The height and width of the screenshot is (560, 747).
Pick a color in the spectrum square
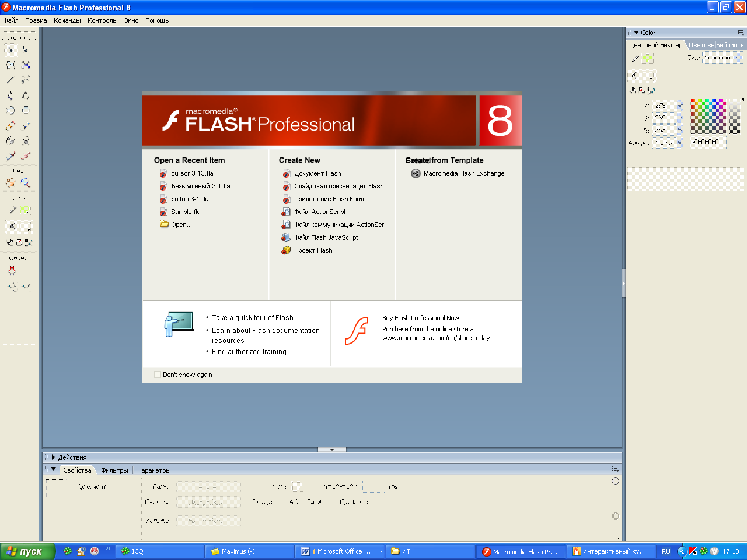tap(708, 116)
